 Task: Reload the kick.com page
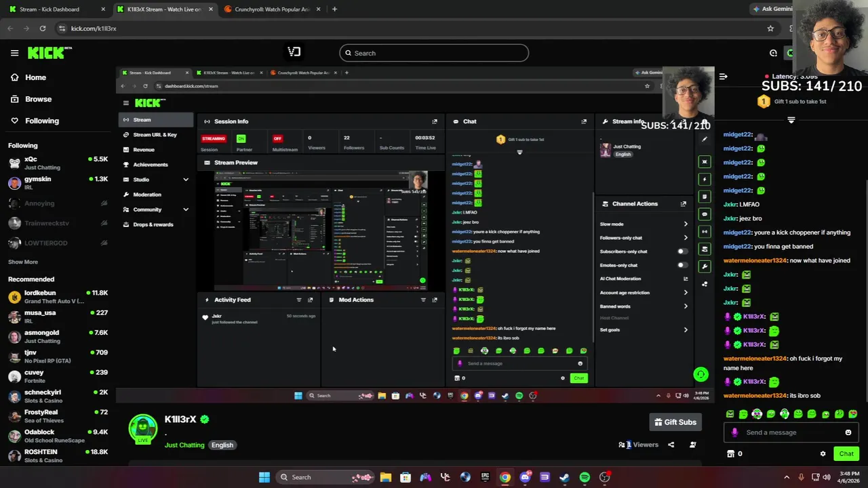(42, 28)
